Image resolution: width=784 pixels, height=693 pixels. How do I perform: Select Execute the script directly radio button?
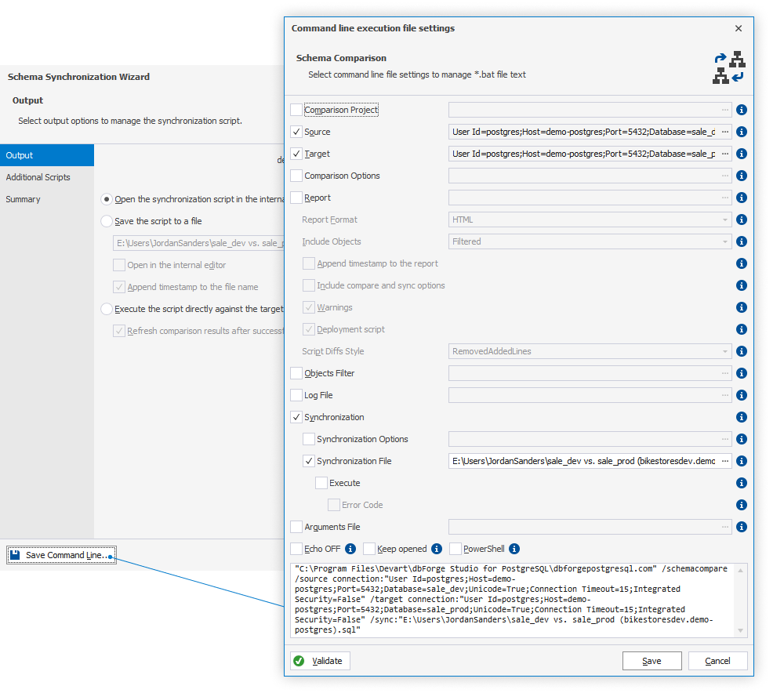point(107,309)
